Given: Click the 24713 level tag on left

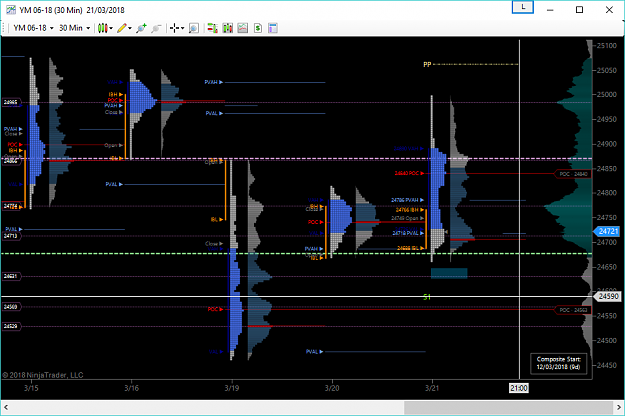Looking at the screenshot, I should [11, 236].
